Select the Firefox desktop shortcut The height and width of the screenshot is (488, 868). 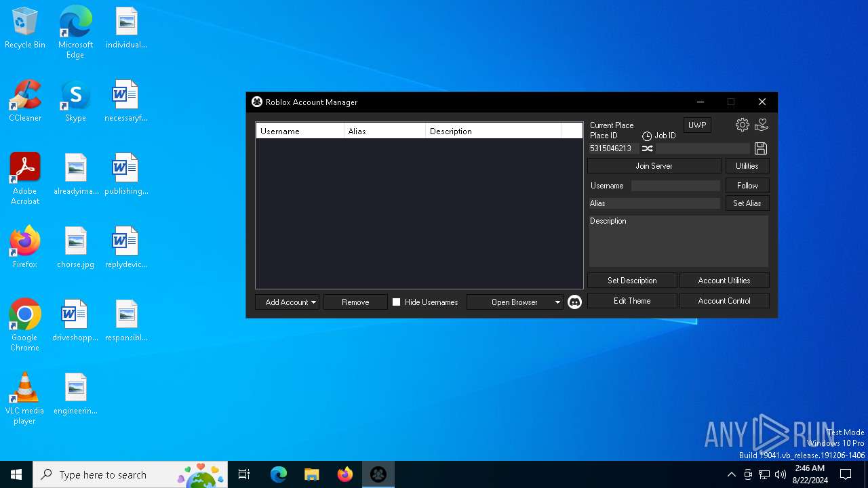(x=25, y=248)
